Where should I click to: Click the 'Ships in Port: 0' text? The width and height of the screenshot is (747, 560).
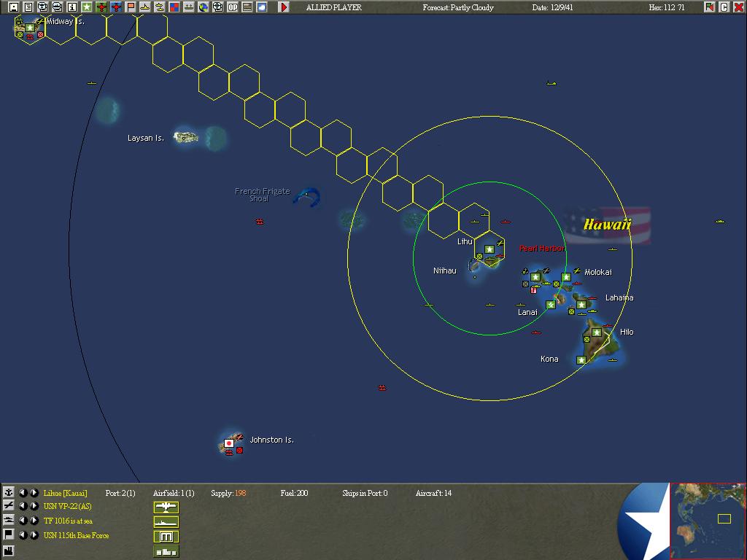(x=365, y=493)
